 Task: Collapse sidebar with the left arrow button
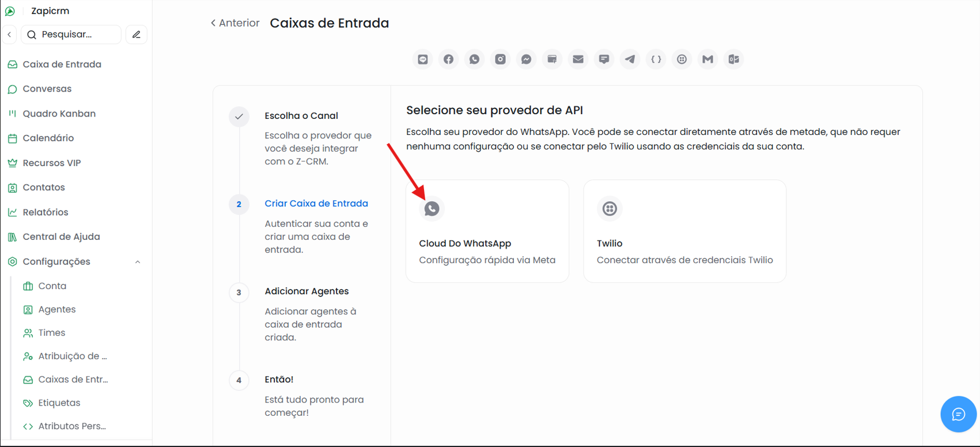click(x=9, y=35)
